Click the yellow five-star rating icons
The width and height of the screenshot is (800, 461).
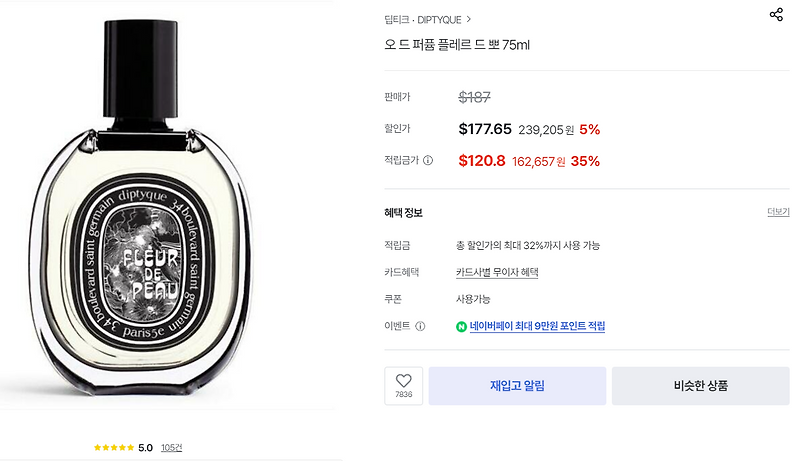pyautogui.click(x=114, y=448)
